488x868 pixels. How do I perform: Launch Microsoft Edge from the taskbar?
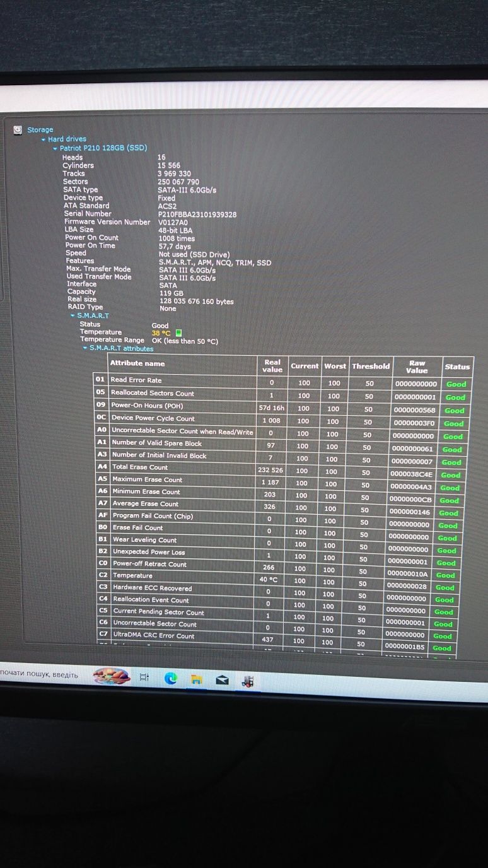coord(170,679)
